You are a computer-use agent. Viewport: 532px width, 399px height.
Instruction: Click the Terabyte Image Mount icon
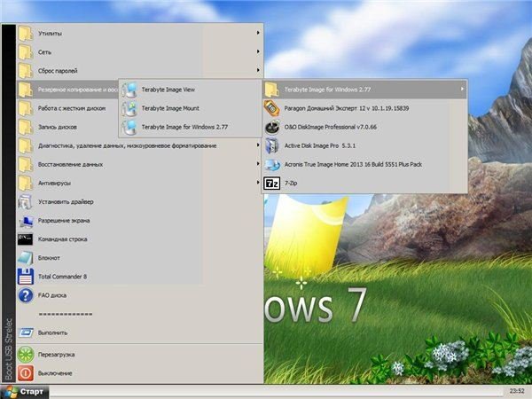[129, 108]
